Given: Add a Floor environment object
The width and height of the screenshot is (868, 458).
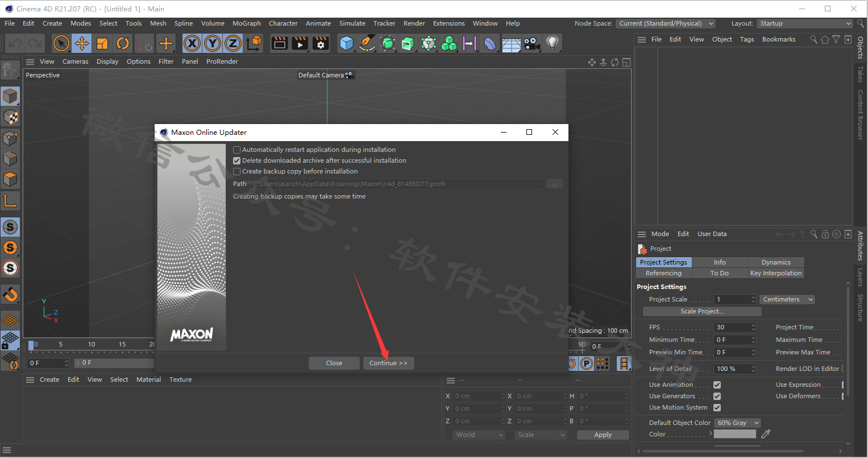Looking at the screenshot, I should pos(511,43).
